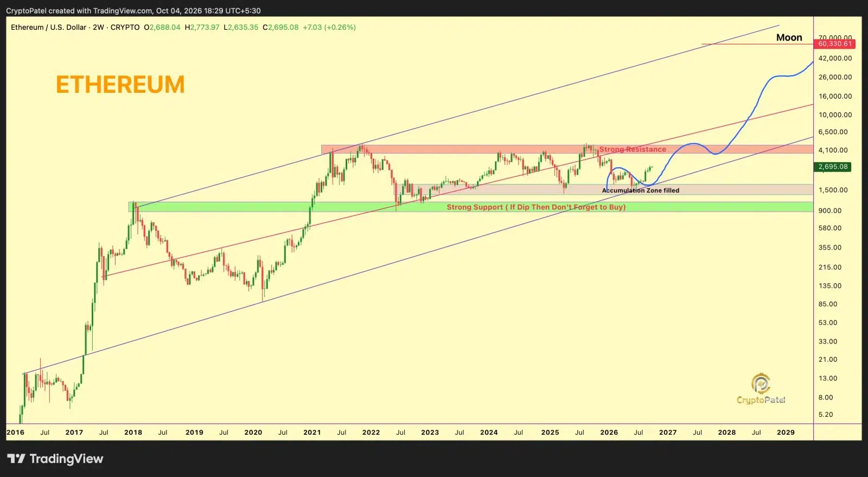The image size is (868, 477).
Task: Click the 900.00 price axis label
Action: tap(830, 211)
